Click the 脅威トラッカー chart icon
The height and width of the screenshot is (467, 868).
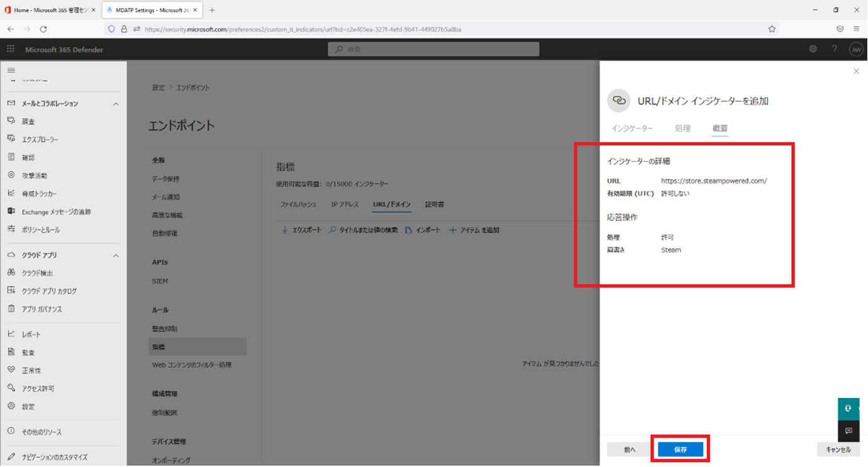pos(11,194)
